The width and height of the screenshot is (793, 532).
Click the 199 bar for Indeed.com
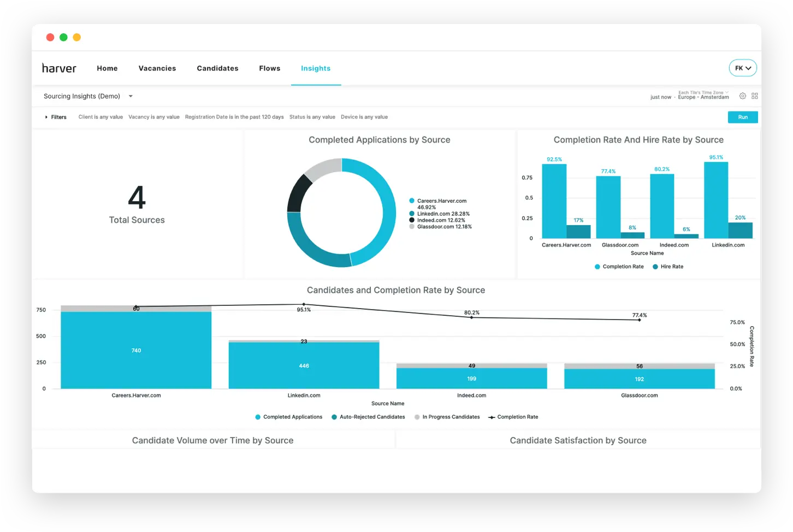click(x=471, y=378)
